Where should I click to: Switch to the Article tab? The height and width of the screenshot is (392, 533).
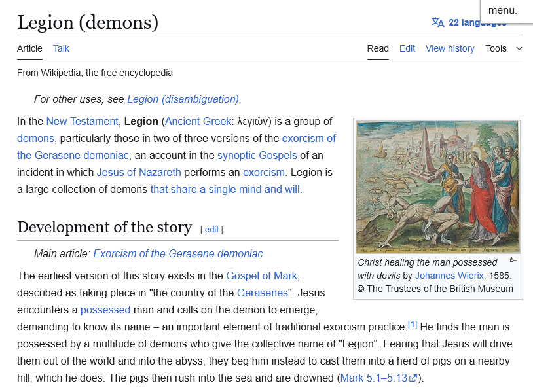click(x=29, y=48)
